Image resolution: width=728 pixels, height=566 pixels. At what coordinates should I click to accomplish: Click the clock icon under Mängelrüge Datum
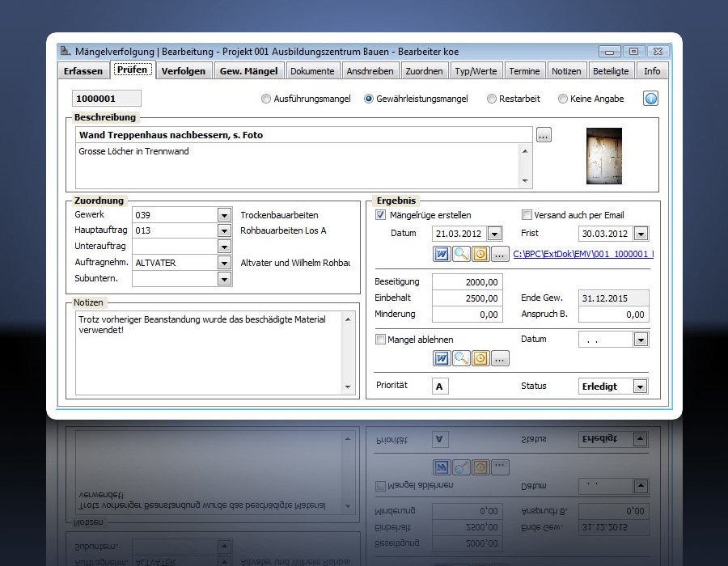[480, 254]
